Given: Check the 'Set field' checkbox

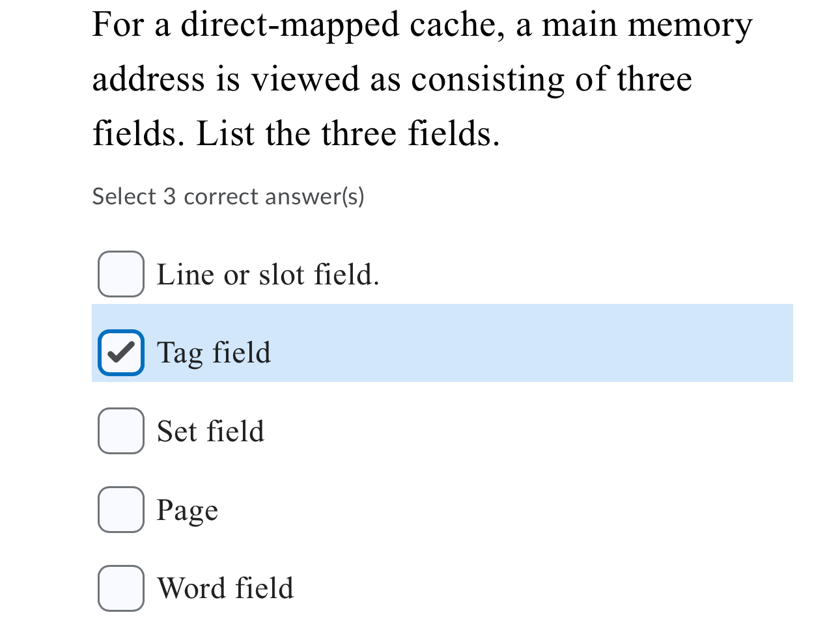Looking at the screenshot, I should coord(120,431).
